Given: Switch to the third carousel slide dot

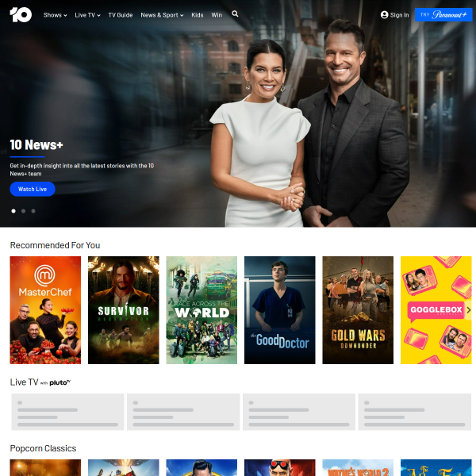Looking at the screenshot, I should pos(33,211).
